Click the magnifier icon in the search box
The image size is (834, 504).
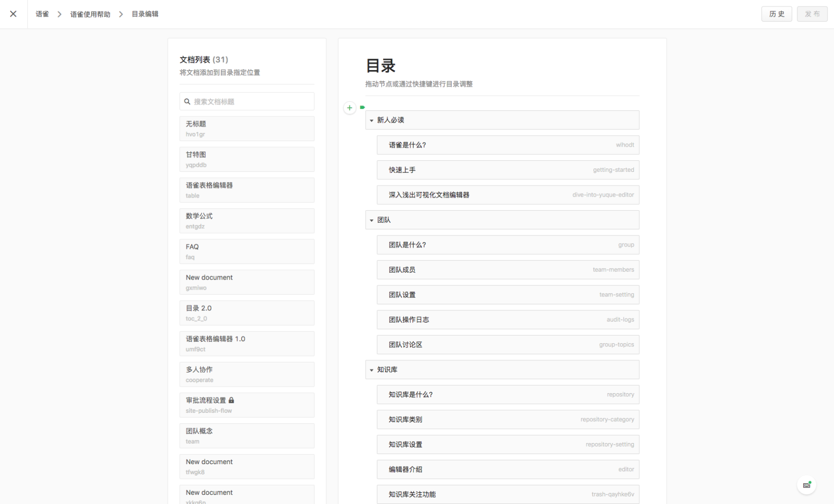(187, 101)
